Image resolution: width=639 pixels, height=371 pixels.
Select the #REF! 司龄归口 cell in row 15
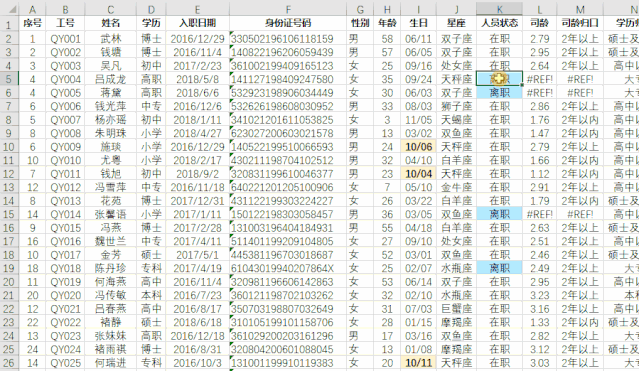(x=580, y=214)
